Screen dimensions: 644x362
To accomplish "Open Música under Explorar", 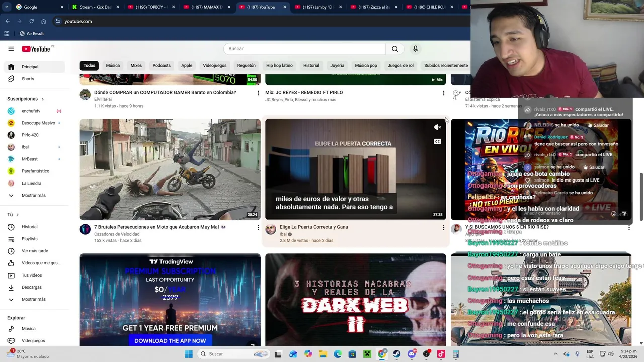I will click(x=34, y=329).
